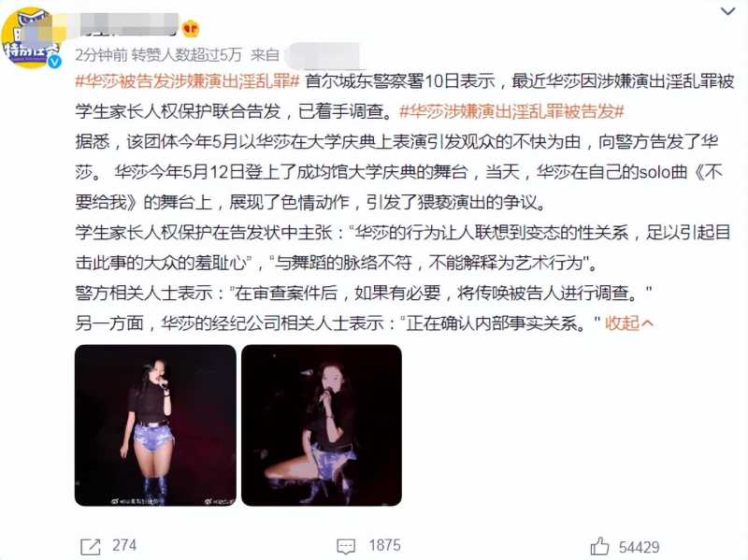Open hashtag #华莎被告发涉嫌演出淫乱罪#
Screen dimensions: 748x560
pos(188,81)
